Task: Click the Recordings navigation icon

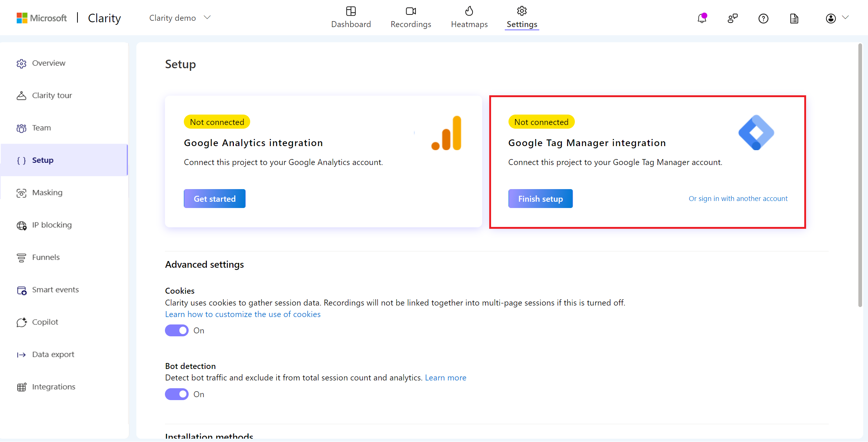Action: (x=411, y=11)
